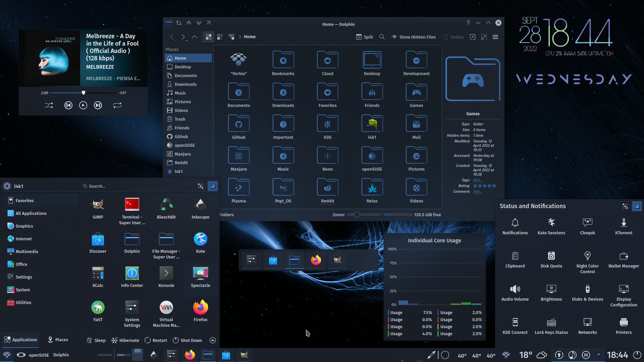Open Inkscape in the launcher
644x362 pixels.
(200, 208)
